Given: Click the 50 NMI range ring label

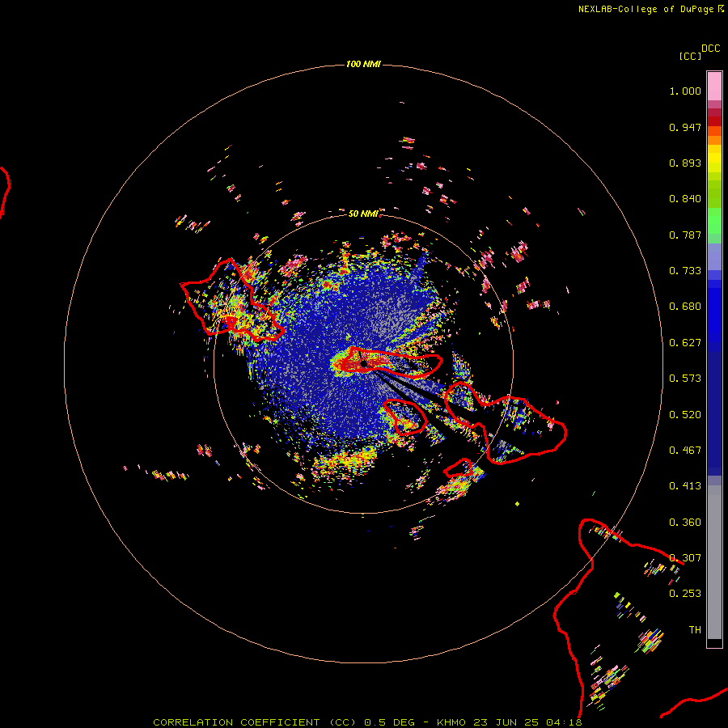Looking at the screenshot, I should 363,214.
